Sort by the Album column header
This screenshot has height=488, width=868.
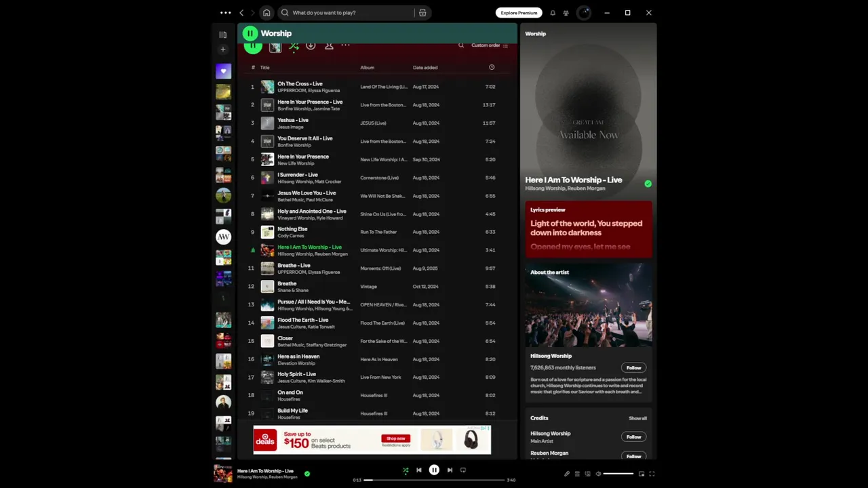coord(367,68)
